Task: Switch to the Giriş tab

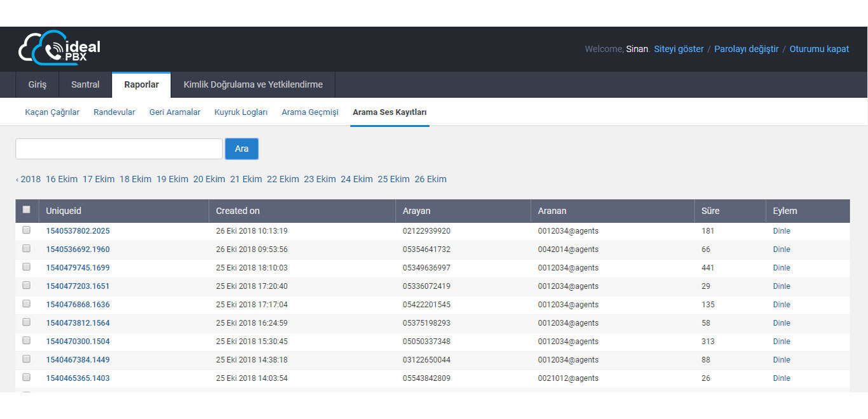Action: click(x=37, y=84)
